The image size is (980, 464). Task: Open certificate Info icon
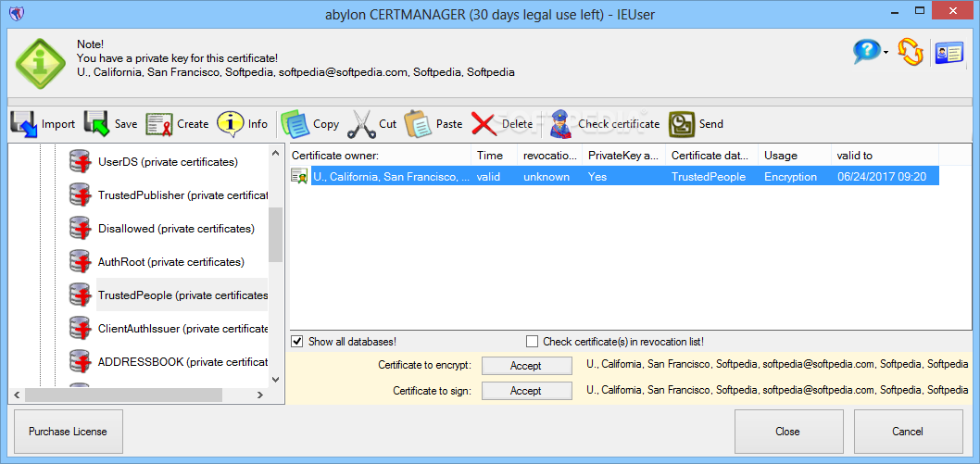pos(230,124)
